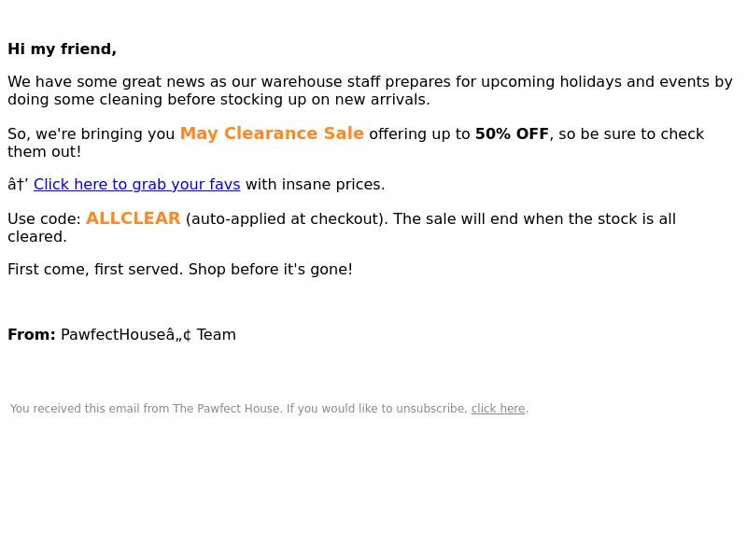
Task: Open the 'Click here to grab your favs' link
Action: click(x=136, y=184)
